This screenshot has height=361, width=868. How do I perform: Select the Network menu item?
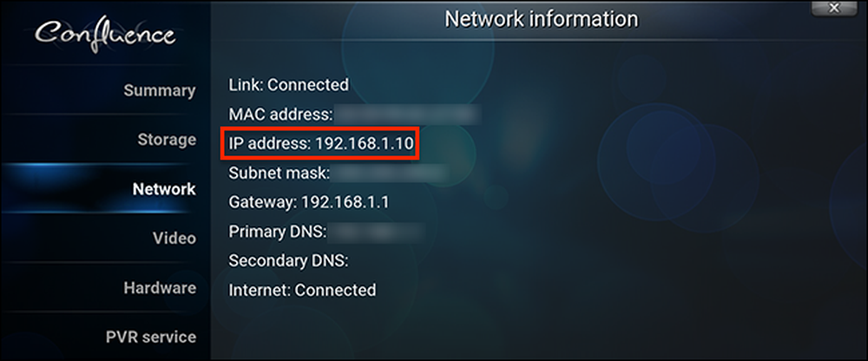(164, 189)
